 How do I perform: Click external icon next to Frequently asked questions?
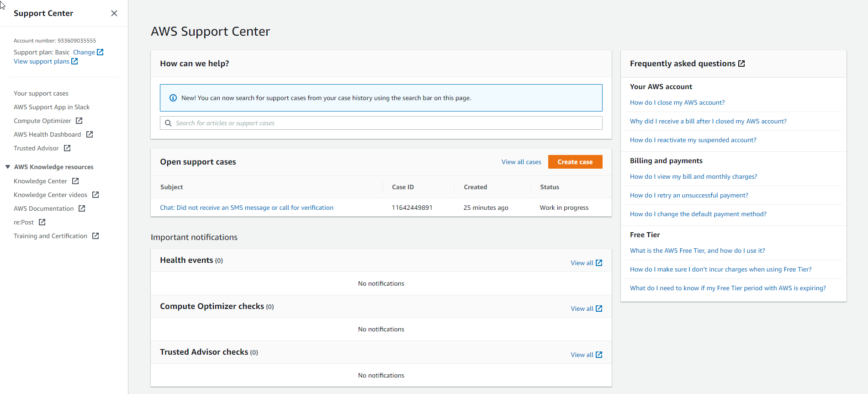coord(741,64)
